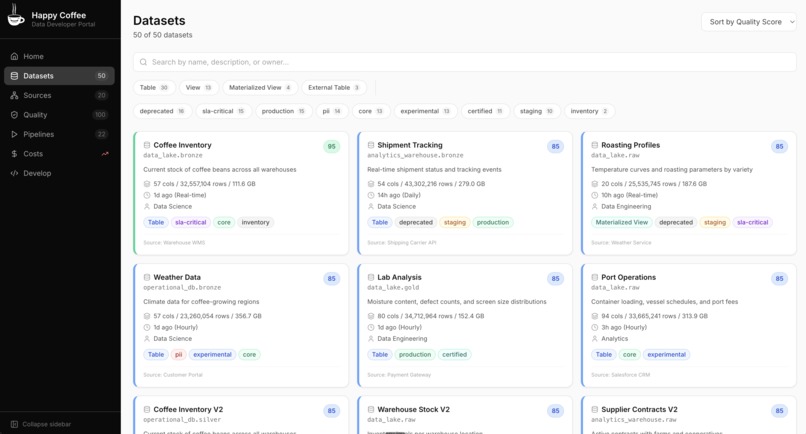Click the 85 score badge on Shipment Tracking
The height and width of the screenshot is (434, 806).
point(556,147)
